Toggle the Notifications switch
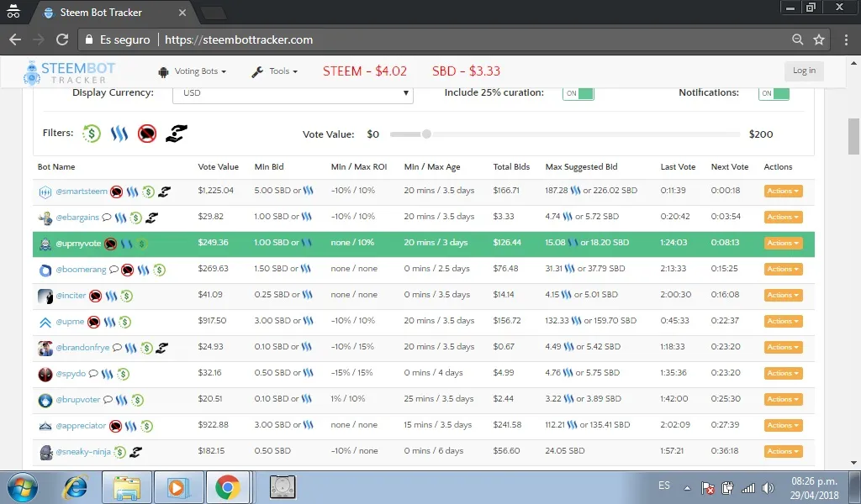The width and height of the screenshot is (861, 504). [774, 93]
